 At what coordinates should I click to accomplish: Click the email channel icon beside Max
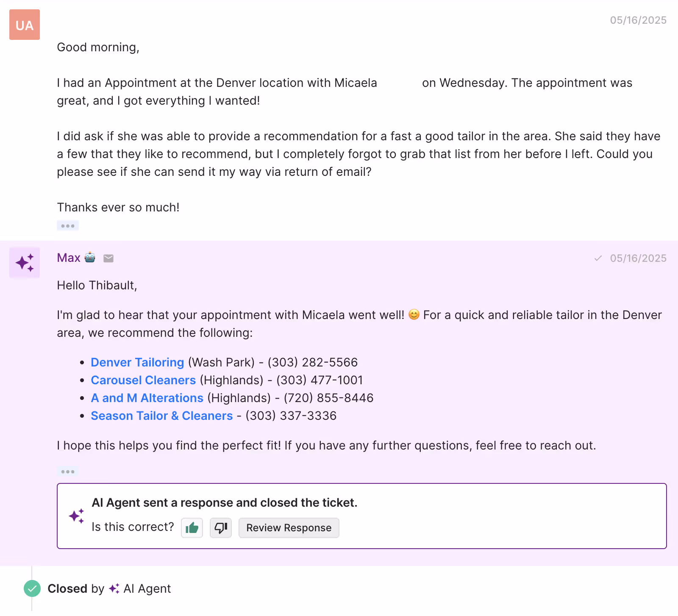point(108,258)
